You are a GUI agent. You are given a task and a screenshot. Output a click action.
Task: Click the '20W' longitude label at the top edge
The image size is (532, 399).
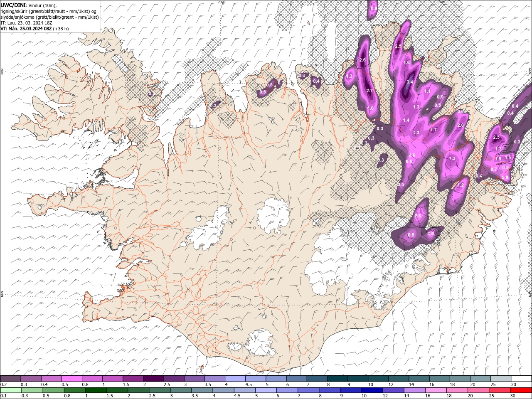(221, 2)
